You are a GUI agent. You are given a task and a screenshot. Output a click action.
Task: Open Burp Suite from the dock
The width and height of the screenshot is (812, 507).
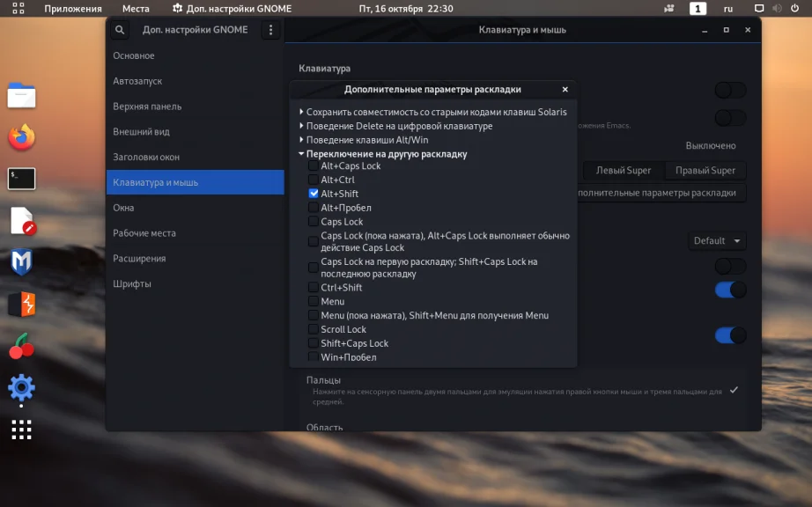21,305
